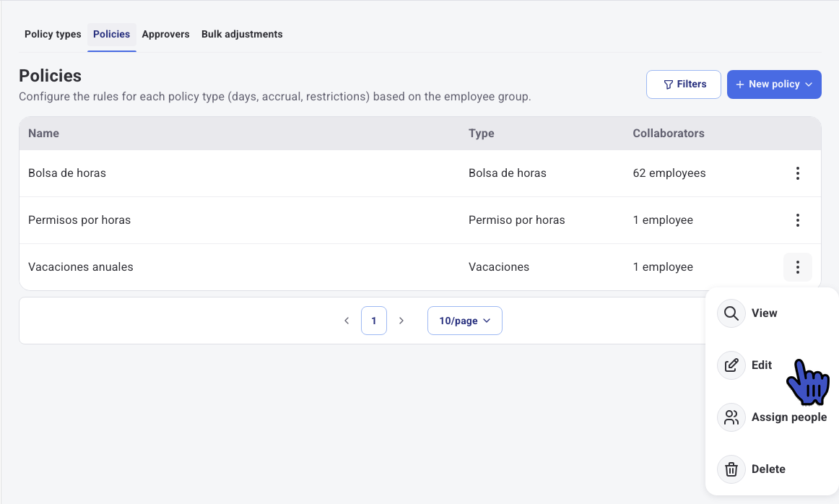Go to the Approvers tab
This screenshot has height=504, width=839.
tap(165, 34)
